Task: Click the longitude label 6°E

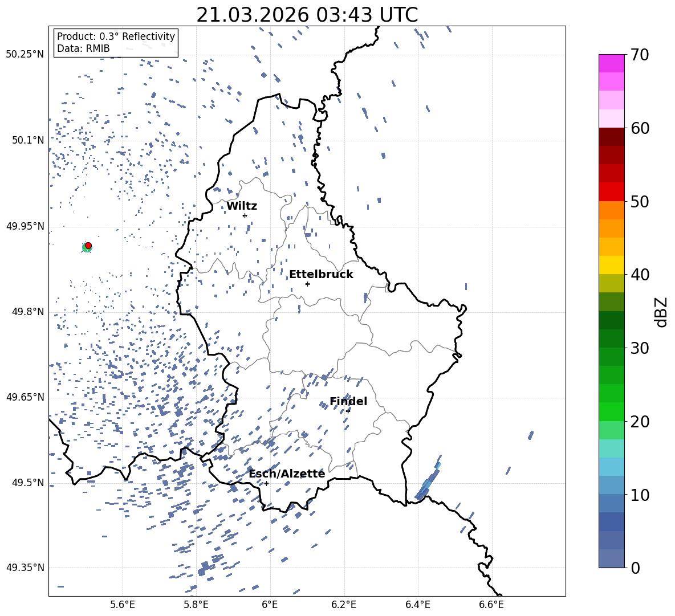Action: click(270, 605)
